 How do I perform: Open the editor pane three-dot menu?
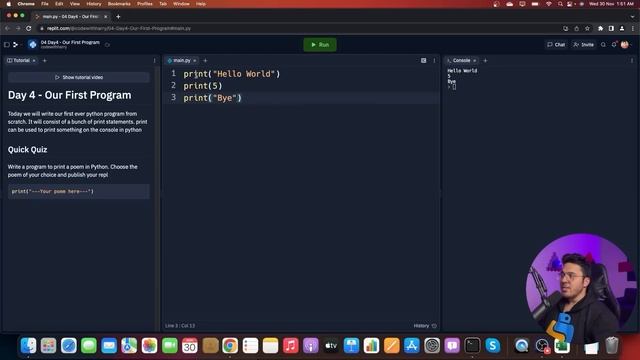pyautogui.click(x=434, y=60)
